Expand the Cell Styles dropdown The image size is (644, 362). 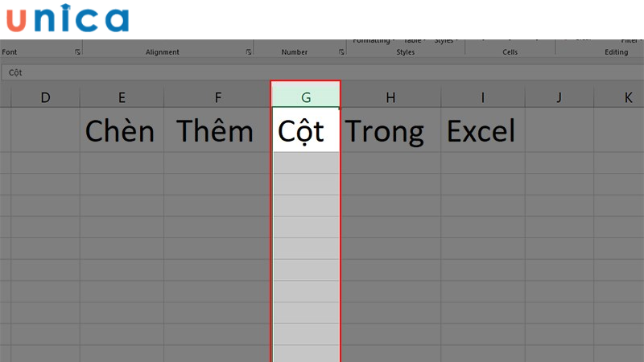pyautogui.click(x=444, y=40)
